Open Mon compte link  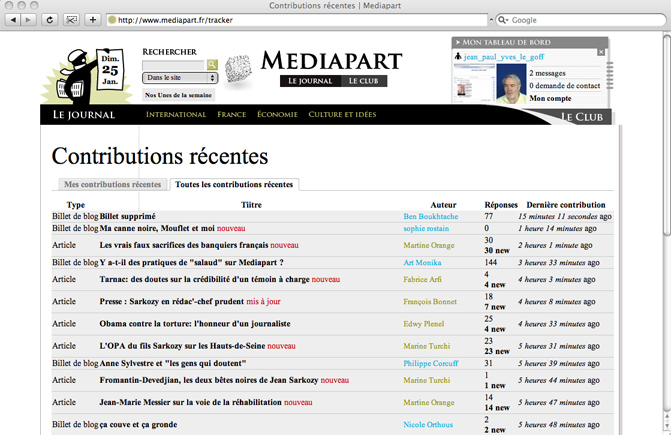[550, 98]
